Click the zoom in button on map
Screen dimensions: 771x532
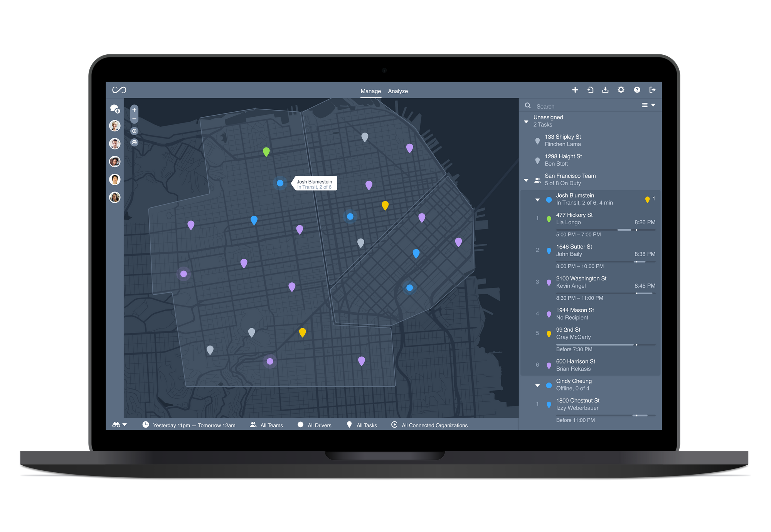[x=135, y=110]
